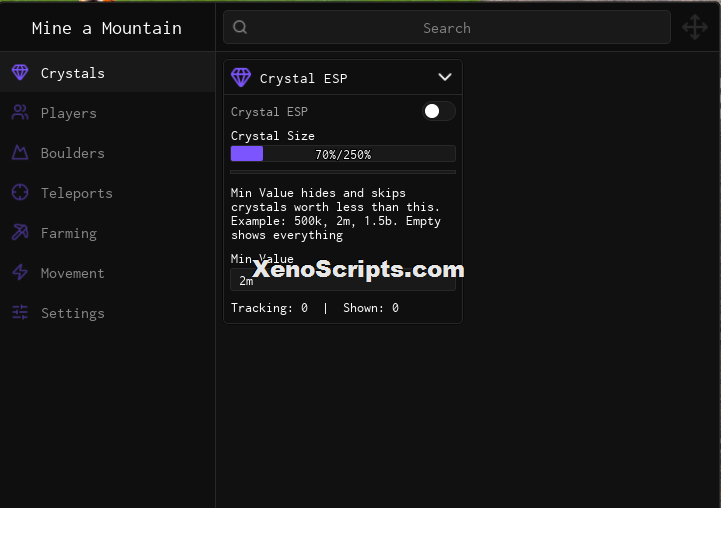This screenshot has height=538, width=721.
Task: Click the Movement lightning bolt icon
Action: [20, 273]
